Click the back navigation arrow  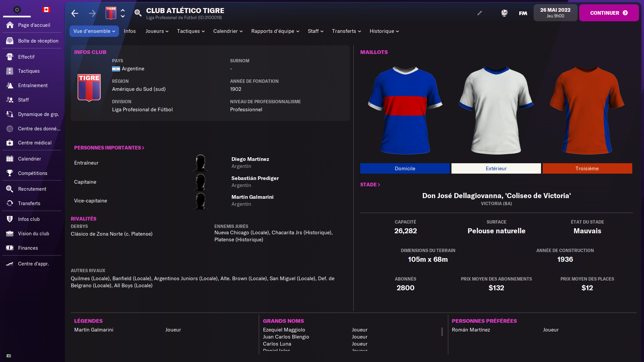[74, 13]
